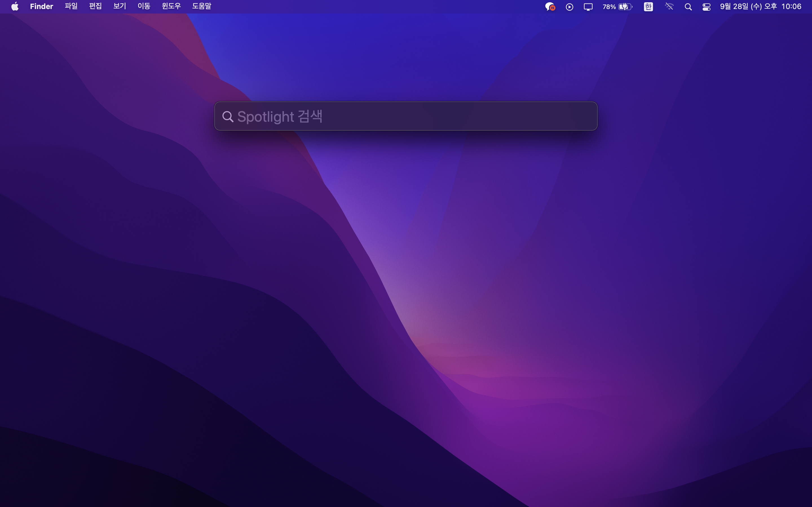812x507 pixels.
Task: Open the 보기 menu
Action: pyautogui.click(x=120, y=6)
